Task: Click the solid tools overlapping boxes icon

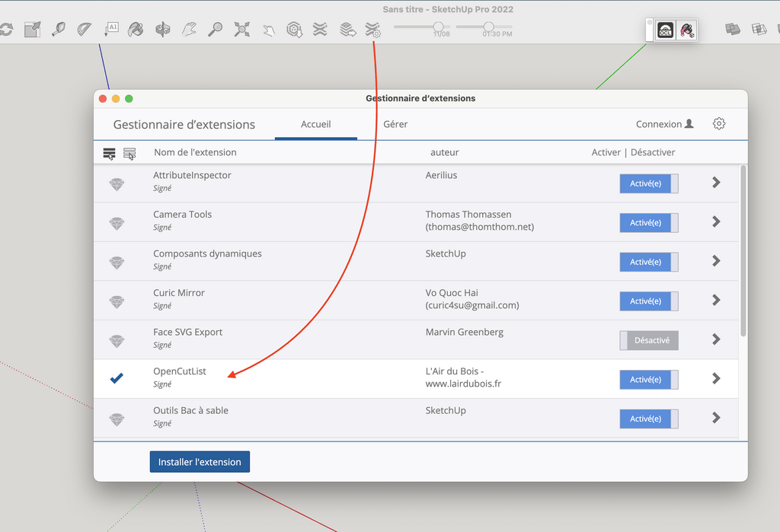Action: [733, 30]
